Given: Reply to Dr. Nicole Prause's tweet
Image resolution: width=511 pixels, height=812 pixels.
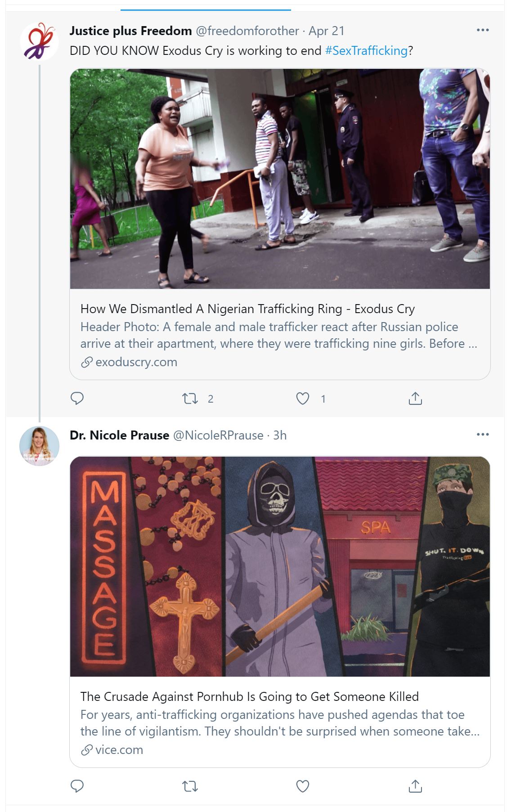Looking at the screenshot, I should (x=77, y=786).
